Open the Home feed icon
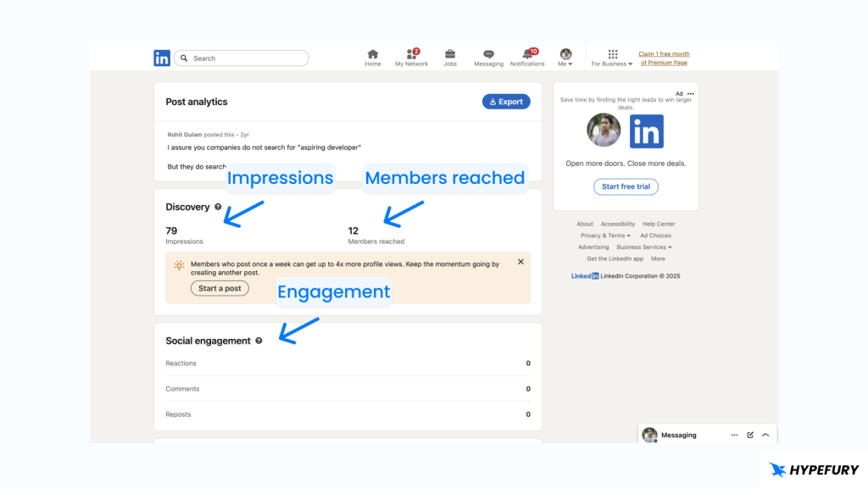 click(373, 54)
